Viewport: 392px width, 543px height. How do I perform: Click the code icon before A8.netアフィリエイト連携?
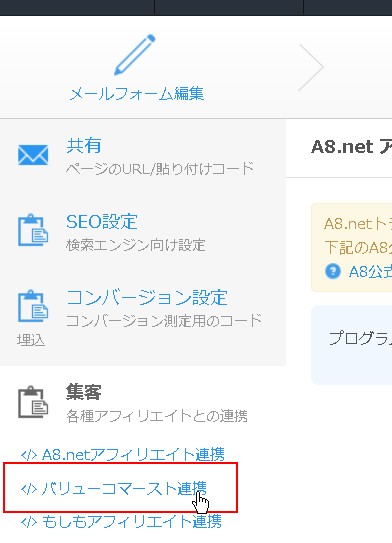pyautogui.click(x=29, y=455)
